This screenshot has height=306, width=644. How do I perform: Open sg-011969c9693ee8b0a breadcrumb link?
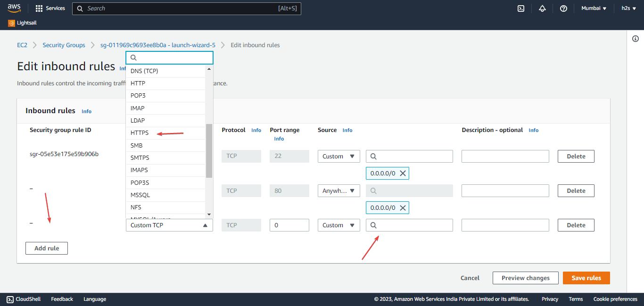click(158, 45)
